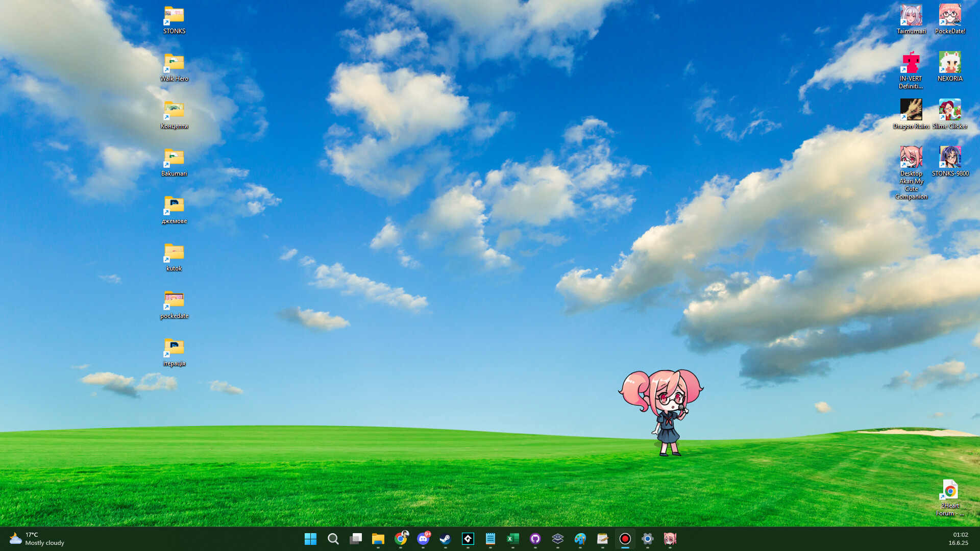Screen dimensions: 980x551
Task: Open the pockedate folder shortcut
Action: pos(174,301)
